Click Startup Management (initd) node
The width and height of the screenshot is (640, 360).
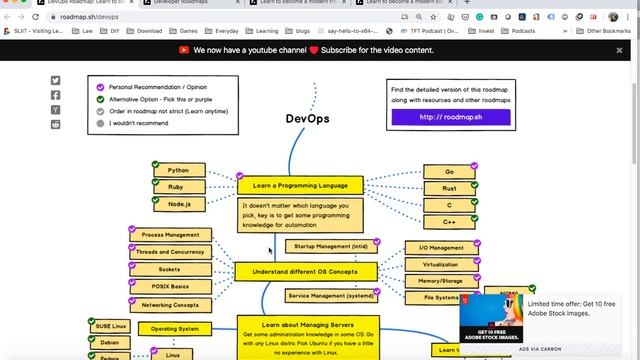tap(331, 247)
